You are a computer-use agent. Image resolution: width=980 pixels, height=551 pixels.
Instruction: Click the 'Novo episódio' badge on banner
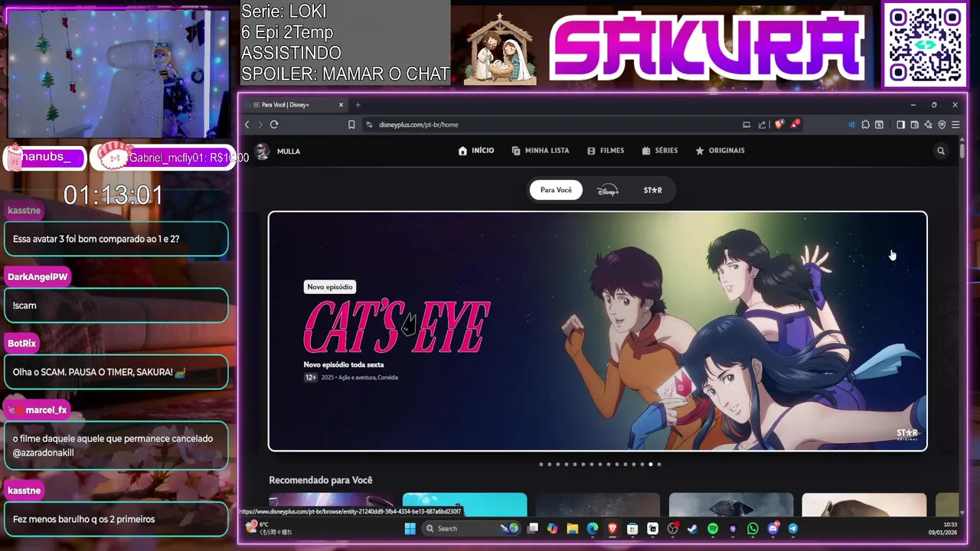[x=329, y=287]
